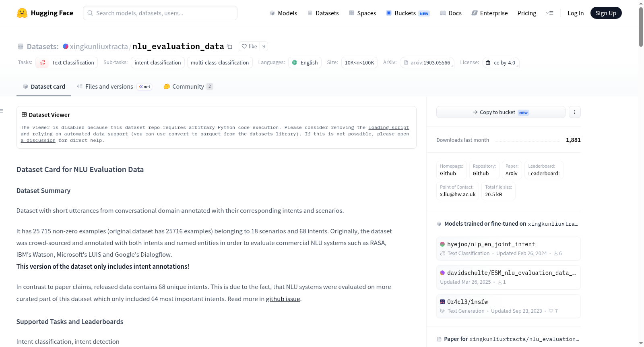644x347 pixels.
Task: Click the Dataset card cube icon
Action: click(25, 86)
